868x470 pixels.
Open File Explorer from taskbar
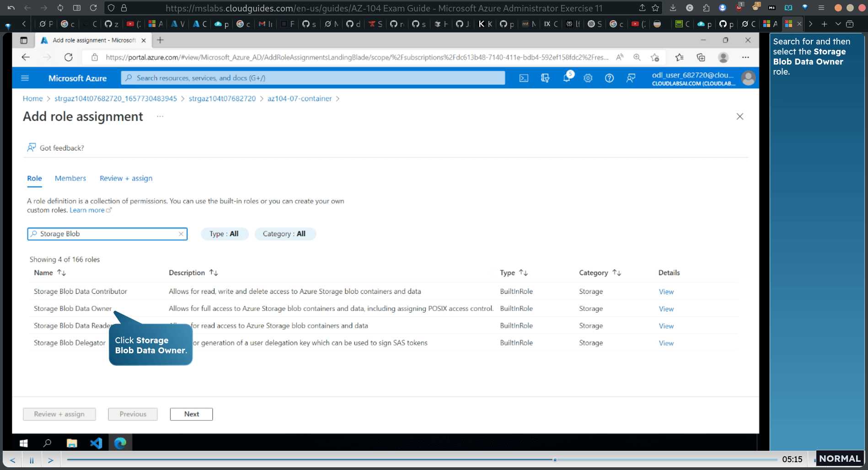[72, 443]
